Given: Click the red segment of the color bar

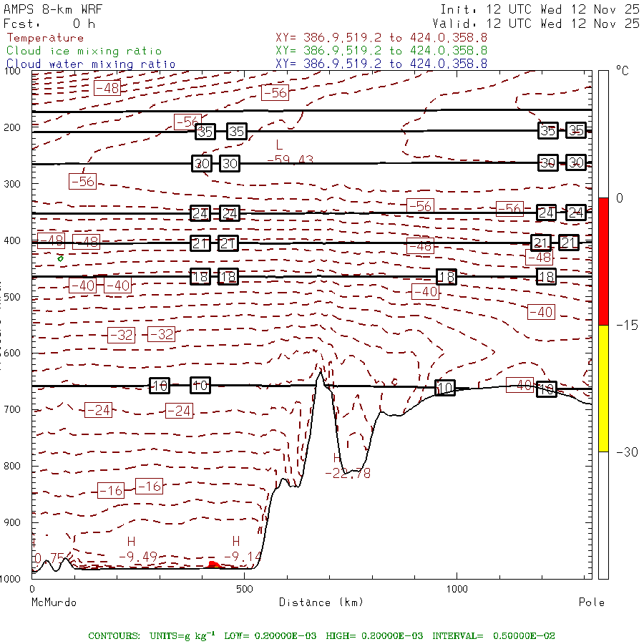Looking at the screenshot, I should pos(603,261).
